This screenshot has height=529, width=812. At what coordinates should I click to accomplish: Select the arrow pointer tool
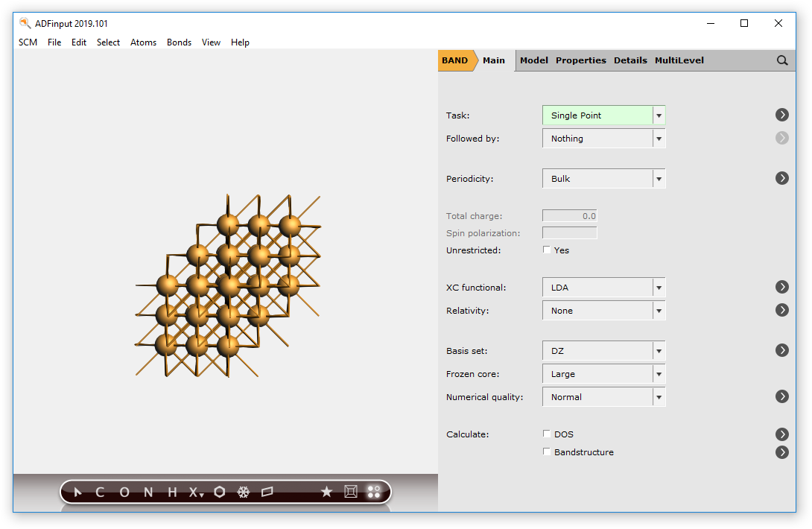click(x=77, y=492)
